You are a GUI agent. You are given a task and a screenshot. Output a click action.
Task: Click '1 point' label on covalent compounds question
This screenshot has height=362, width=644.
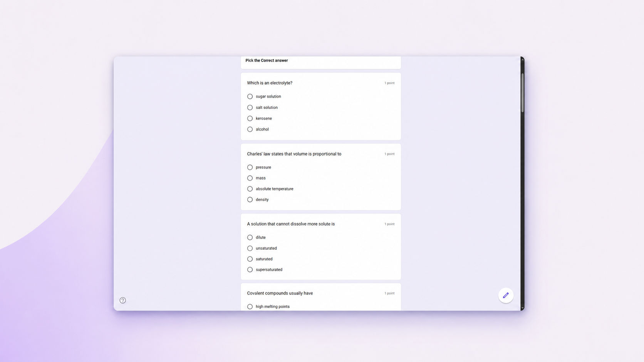tap(389, 293)
